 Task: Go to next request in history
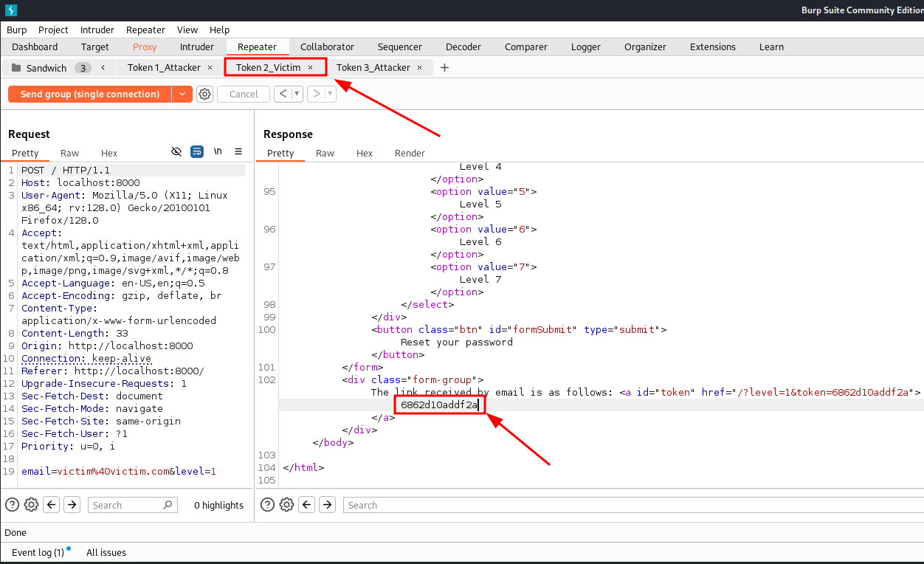click(x=316, y=94)
